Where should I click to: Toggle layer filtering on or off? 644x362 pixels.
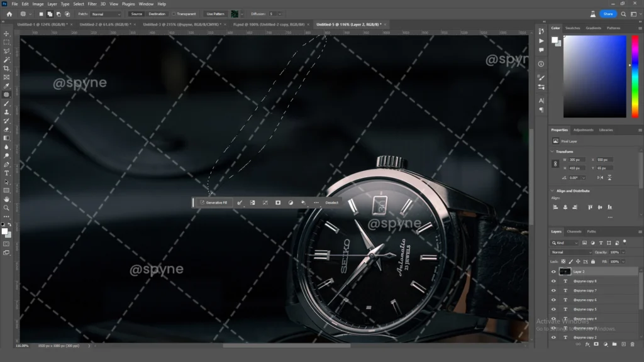click(x=625, y=242)
